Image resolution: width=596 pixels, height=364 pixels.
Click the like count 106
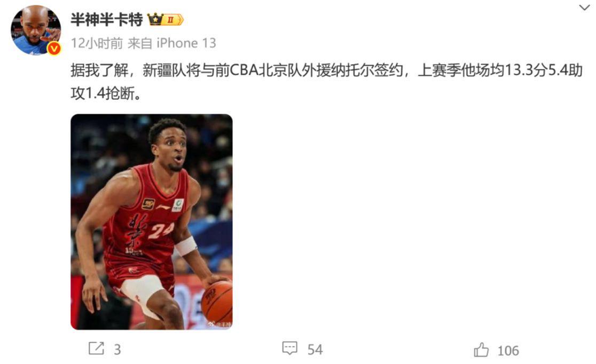point(508,351)
